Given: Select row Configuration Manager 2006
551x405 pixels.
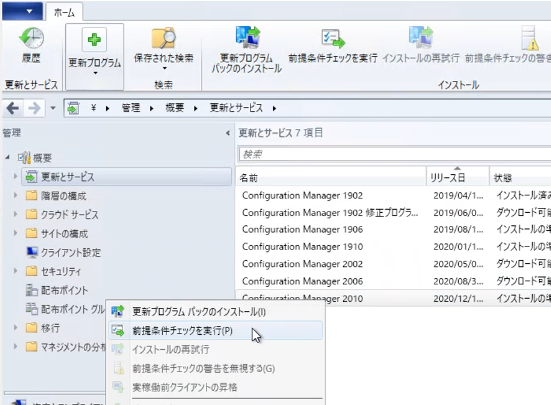Looking at the screenshot, I should [x=393, y=281].
